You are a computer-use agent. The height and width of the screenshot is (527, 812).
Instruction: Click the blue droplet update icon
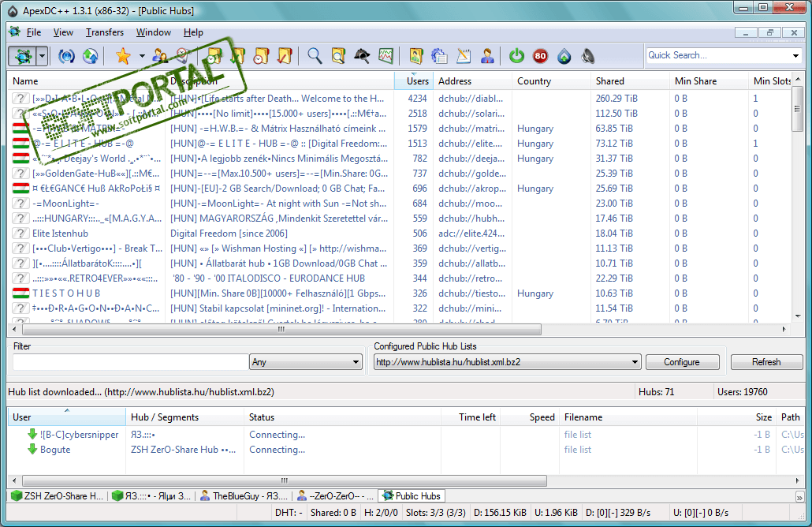[x=564, y=56]
